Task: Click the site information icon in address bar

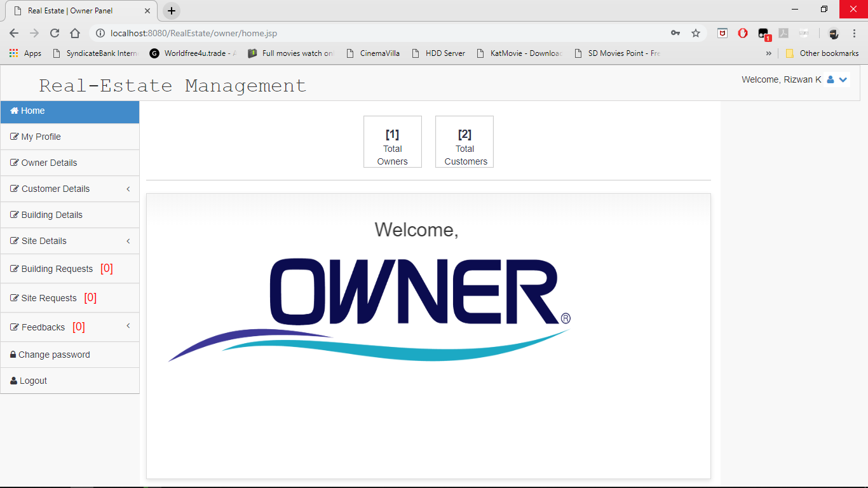Action: tap(100, 33)
